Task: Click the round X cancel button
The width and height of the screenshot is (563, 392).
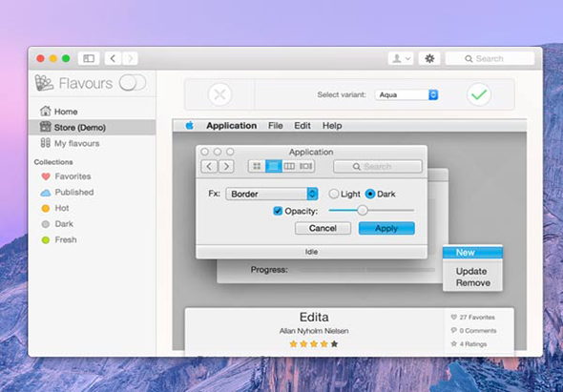Action: click(219, 94)
